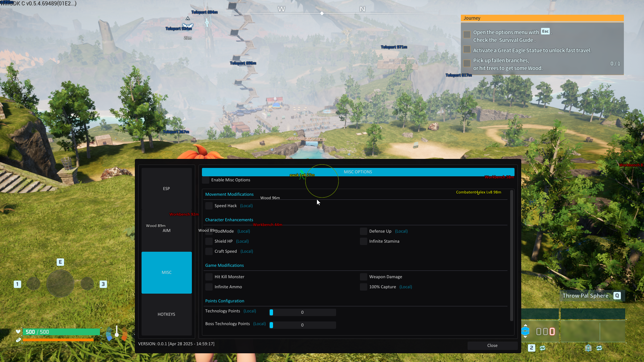Adjust the Technology Points slider
Viewport: 644px width, 362px height.
coord(303,312)
